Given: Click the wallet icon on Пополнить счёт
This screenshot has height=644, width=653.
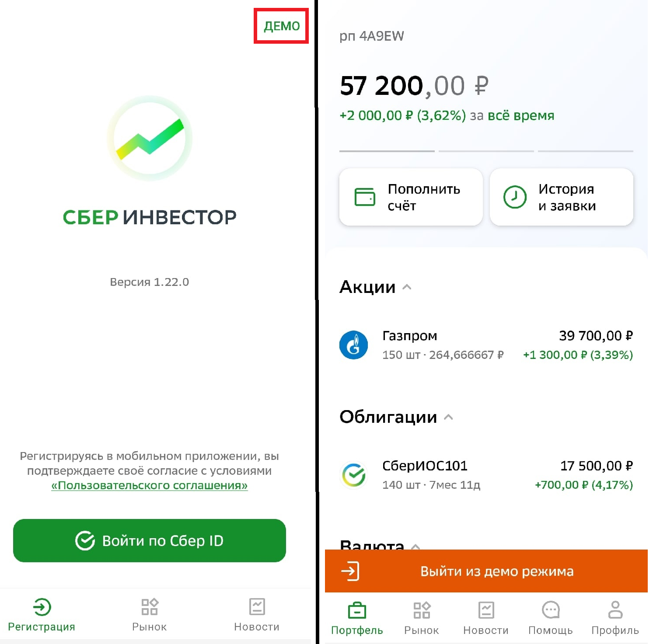Looking at the screenshot, I should pyautogui.click(x=365, y=197).
